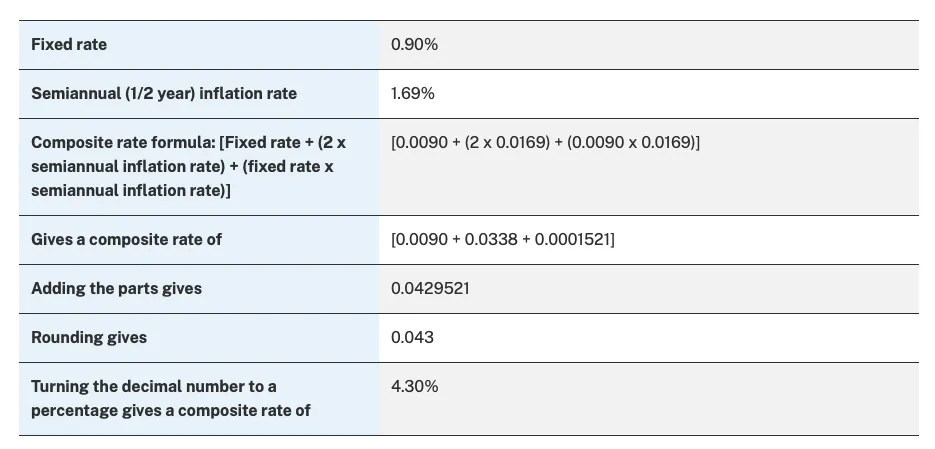935x449 pixels.
Task: Click 'Gives a composite rate of' label
Action: click(126, 240)
